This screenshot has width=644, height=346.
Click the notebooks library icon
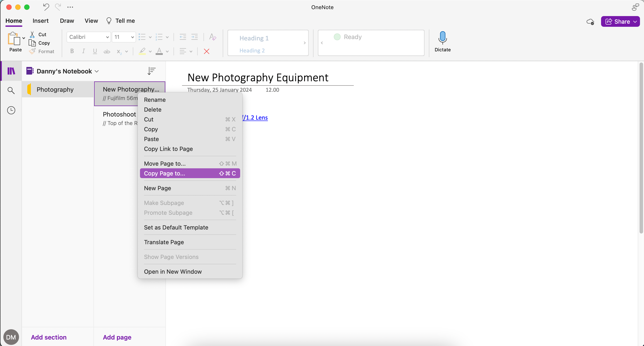tap(11, 71)
